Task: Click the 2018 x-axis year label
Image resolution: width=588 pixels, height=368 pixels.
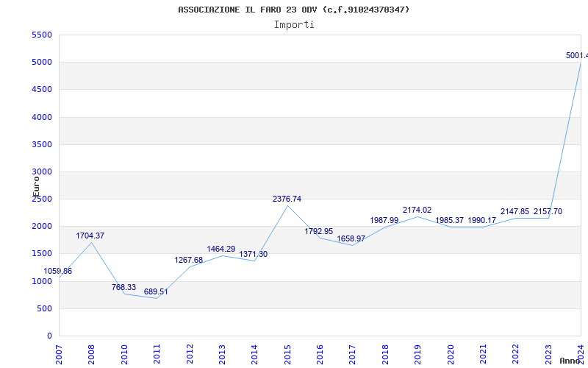Action: click(x=385, y=355)
